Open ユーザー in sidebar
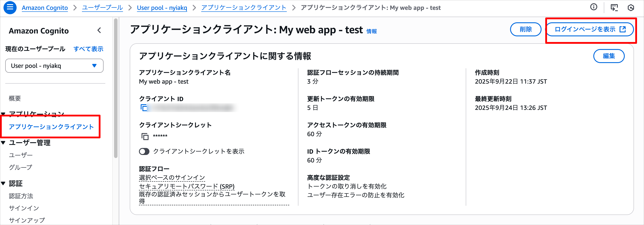 21,155
